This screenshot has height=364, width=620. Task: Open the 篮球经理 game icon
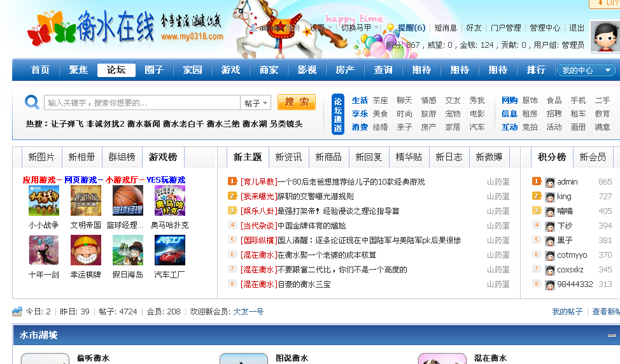point(128,200)
